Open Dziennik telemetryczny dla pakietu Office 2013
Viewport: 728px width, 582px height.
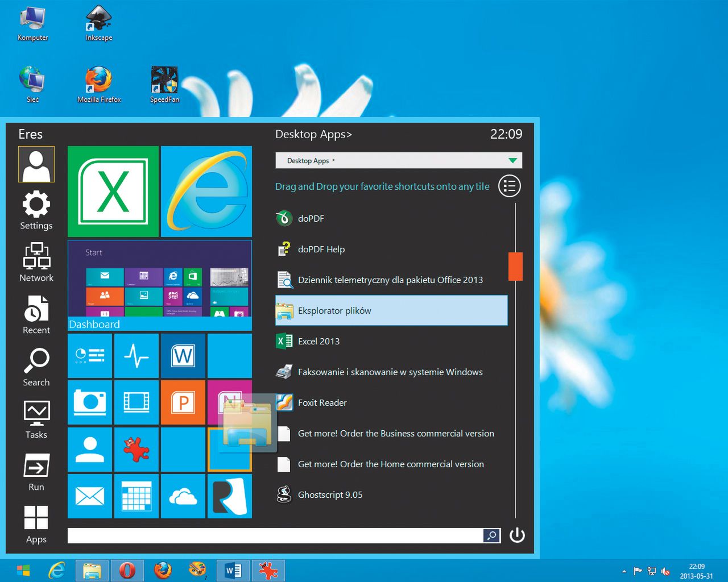(x=391, y=280)
